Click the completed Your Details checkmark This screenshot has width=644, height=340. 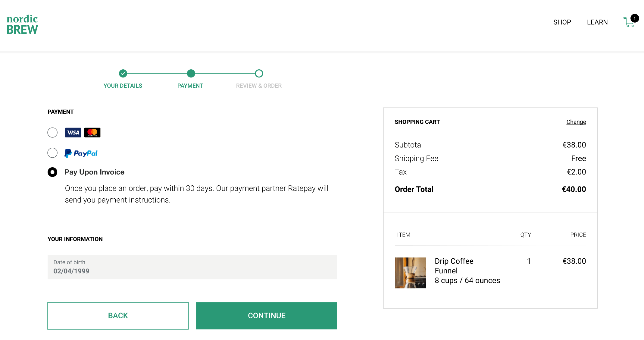coord(123,73)
